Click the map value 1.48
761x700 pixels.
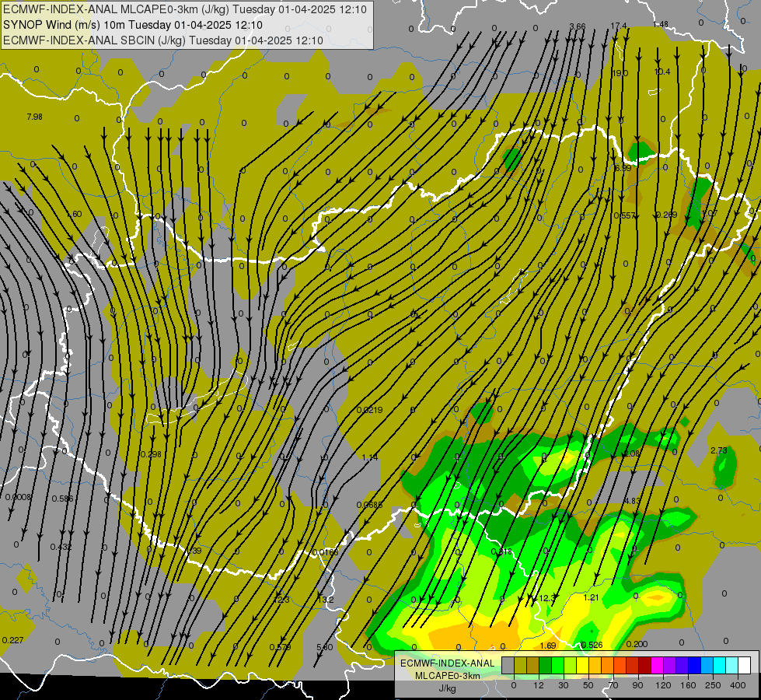[661, 24]
